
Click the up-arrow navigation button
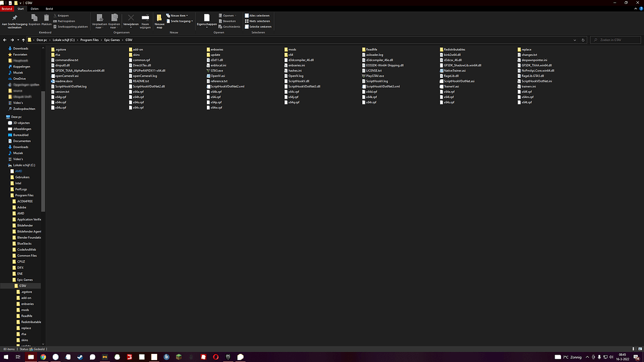[x=24, y=40]
